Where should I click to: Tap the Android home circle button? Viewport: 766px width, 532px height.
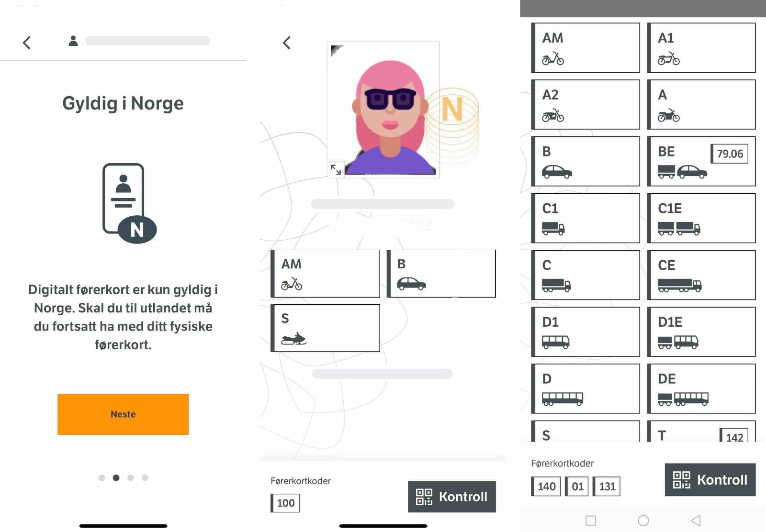643,521
